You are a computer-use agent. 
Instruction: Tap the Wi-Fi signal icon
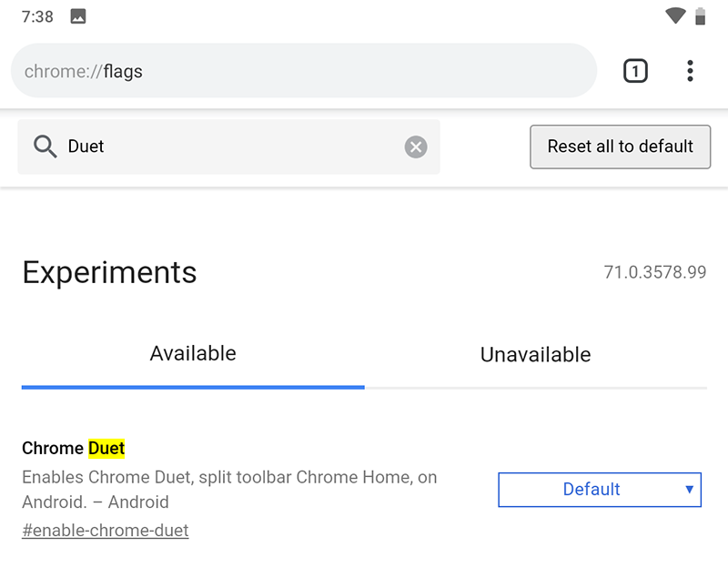(675, 15)
